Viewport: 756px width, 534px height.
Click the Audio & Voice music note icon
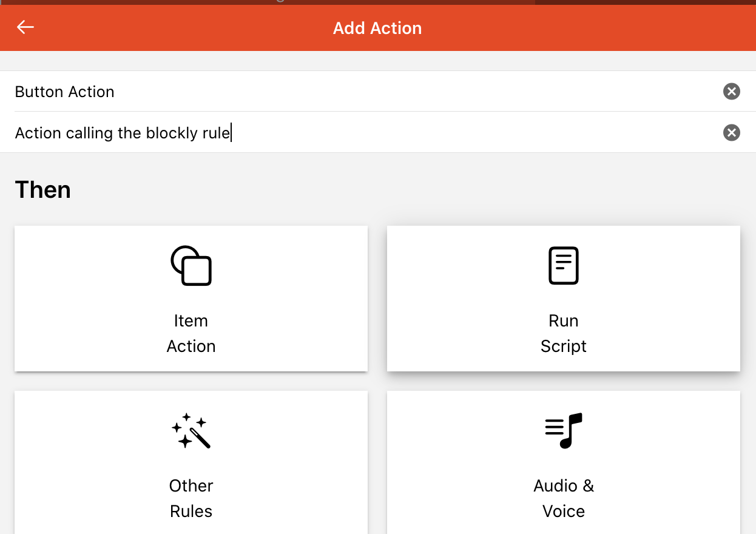point(564,431)
